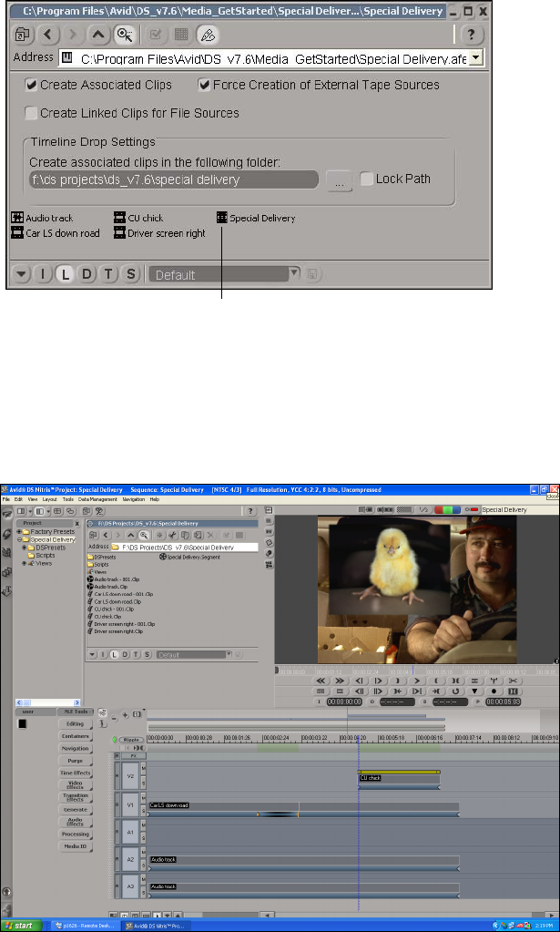The image size is (560, 932).
Task: Check the Lock Path option
Action: click(x=366, y=179)
